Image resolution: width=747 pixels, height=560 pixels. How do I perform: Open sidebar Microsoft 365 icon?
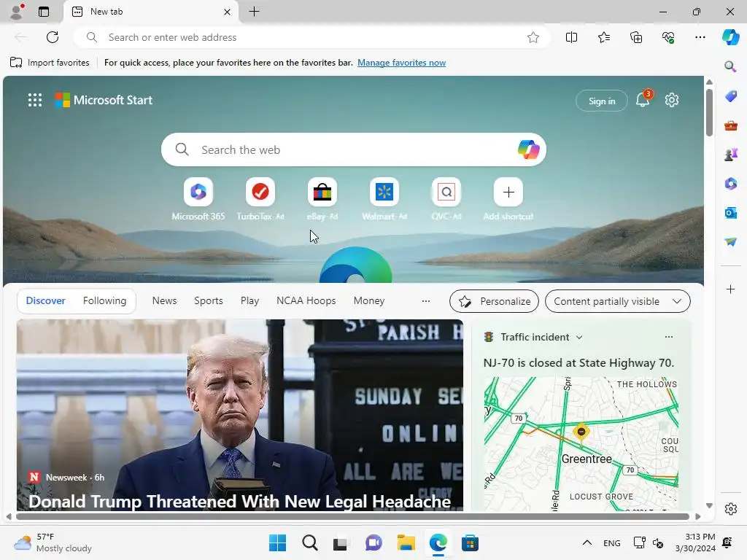pos(730,183)
